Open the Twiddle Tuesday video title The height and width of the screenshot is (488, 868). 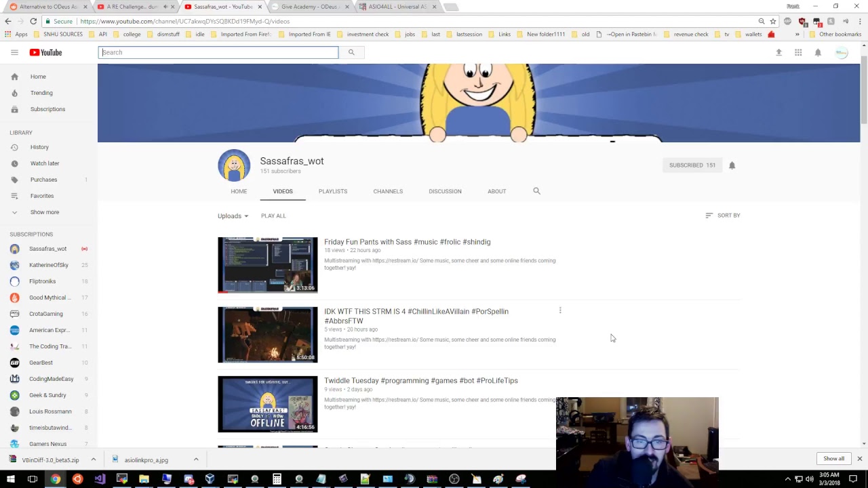coord(420,381)
